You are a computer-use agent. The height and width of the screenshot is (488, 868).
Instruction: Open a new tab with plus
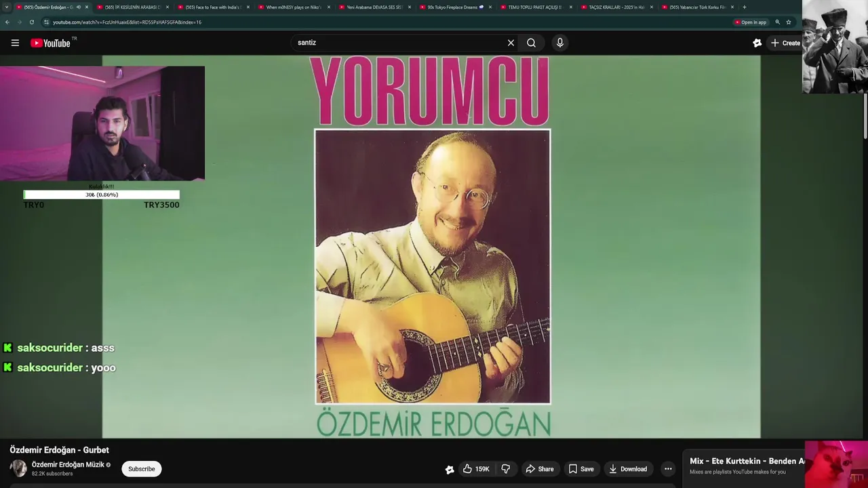pyautogui.click(x=745, y=7)
